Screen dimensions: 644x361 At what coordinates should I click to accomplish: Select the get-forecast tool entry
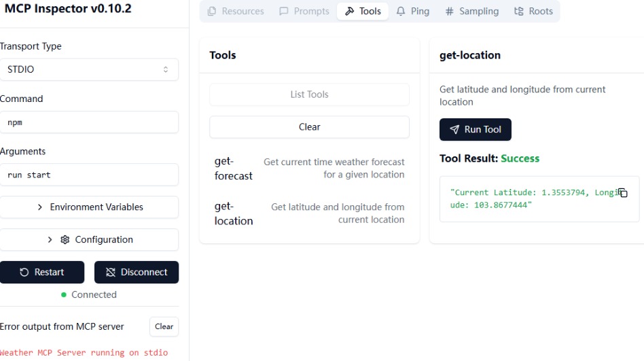click(309, 169)
